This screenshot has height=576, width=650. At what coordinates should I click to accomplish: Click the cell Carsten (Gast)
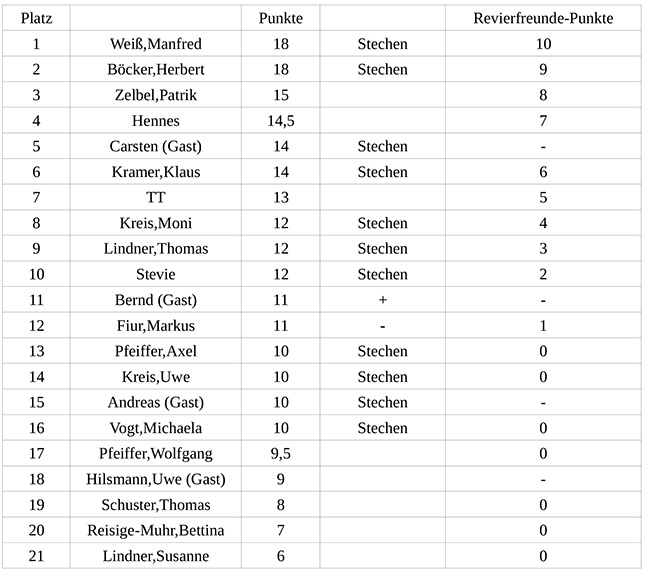[156, 146]
